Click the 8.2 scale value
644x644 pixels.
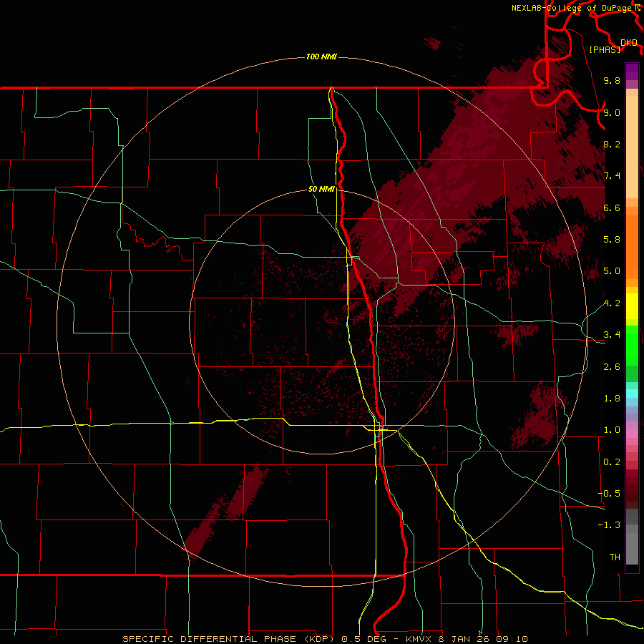(612, 144)
